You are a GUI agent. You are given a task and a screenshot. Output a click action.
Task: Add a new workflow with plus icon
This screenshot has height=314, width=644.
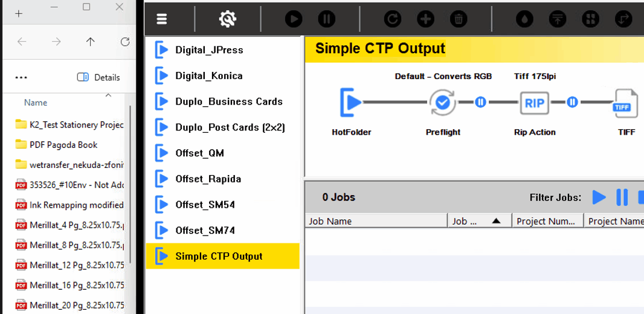click(x=425, y=19)
